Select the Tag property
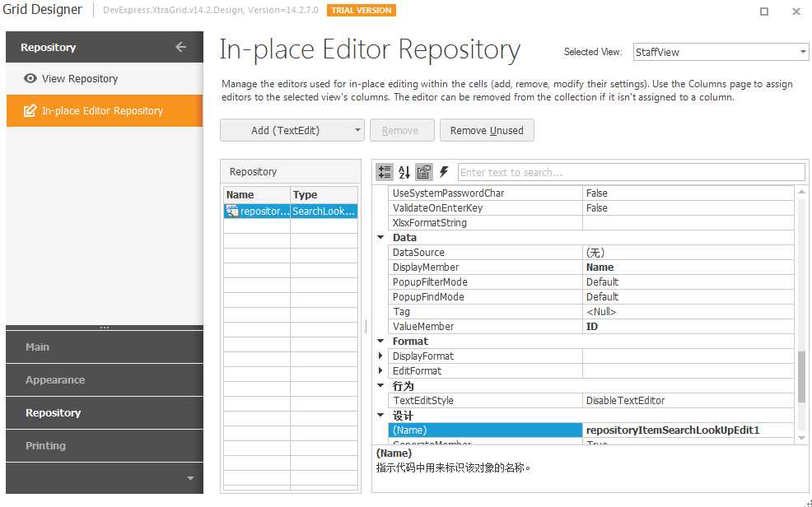Screen dimensions: 812x507 (x=485, y=312)
